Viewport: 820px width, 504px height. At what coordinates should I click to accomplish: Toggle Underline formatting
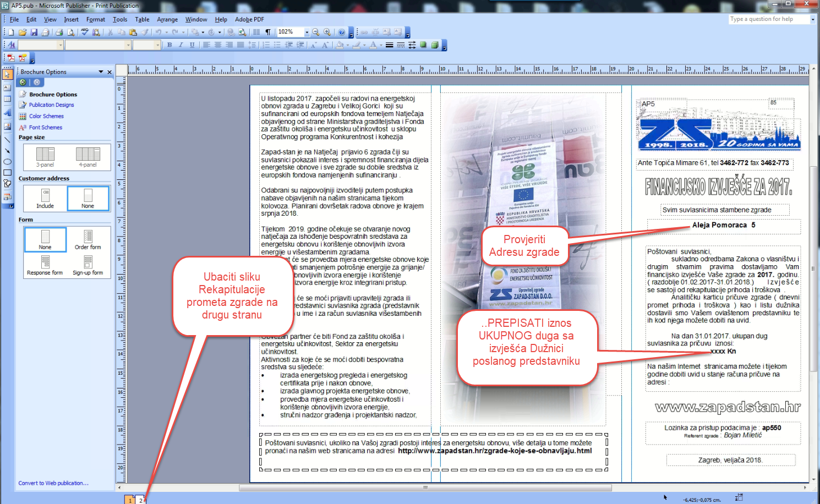[x=192, y=45]
